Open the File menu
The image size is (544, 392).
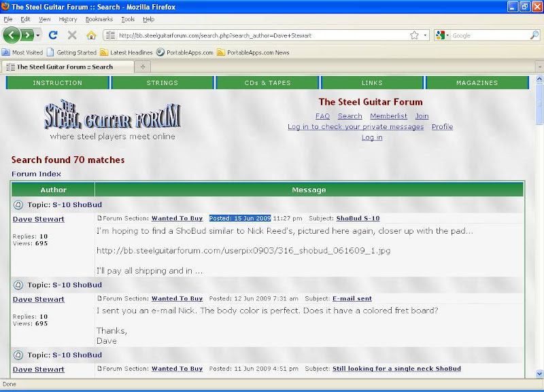[8, 20]
